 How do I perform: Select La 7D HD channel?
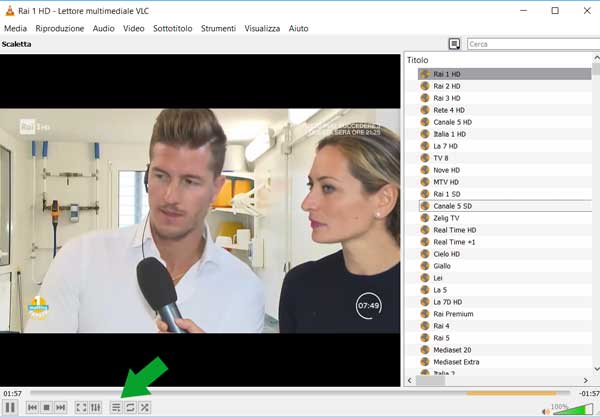point(504,302)
